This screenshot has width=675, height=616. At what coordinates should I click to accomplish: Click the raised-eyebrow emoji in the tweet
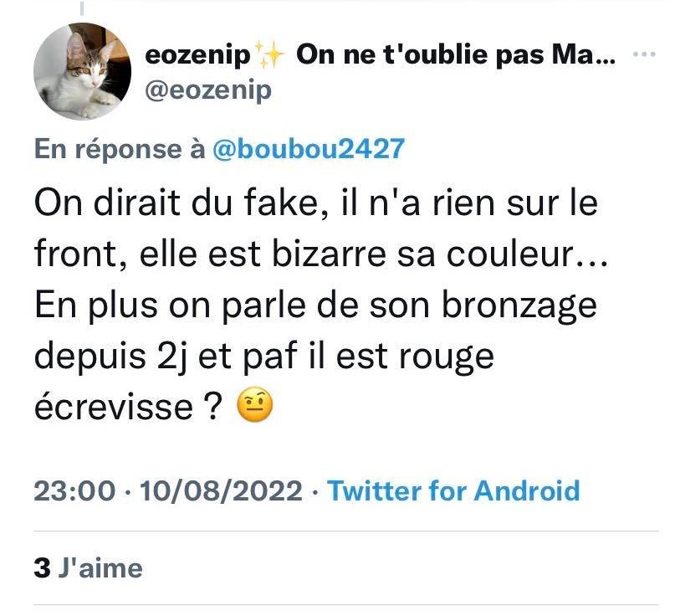tap(255, 405)
